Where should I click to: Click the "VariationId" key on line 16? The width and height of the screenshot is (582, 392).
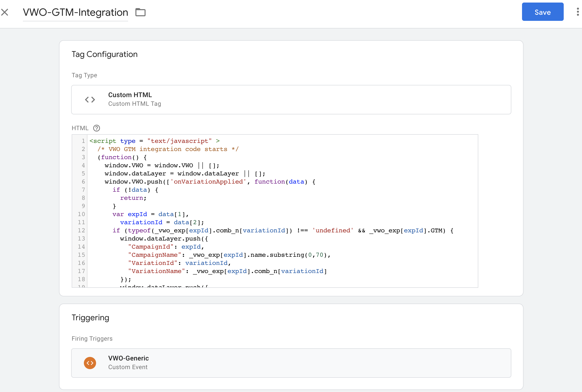(x=153, y=263)
